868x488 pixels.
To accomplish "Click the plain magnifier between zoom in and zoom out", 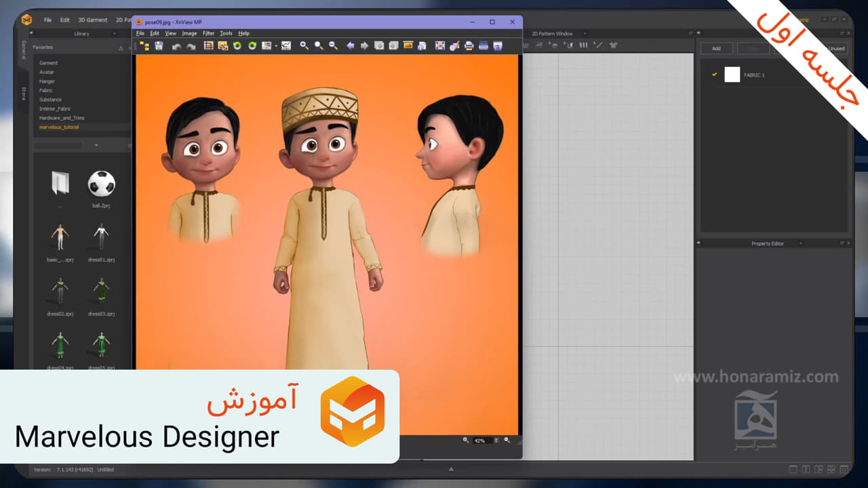I will pyautogui.click(x=319, y=45).
